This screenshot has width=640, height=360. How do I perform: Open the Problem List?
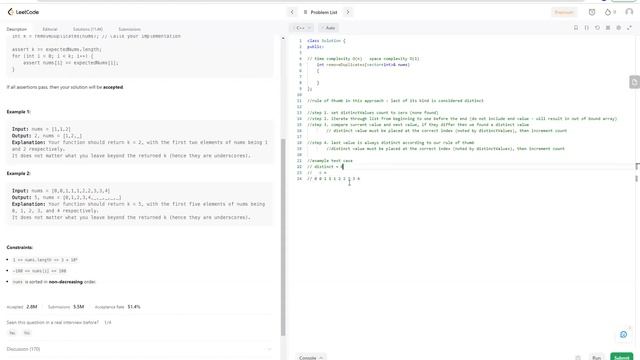pyautogui.click(x=320, y=12)
